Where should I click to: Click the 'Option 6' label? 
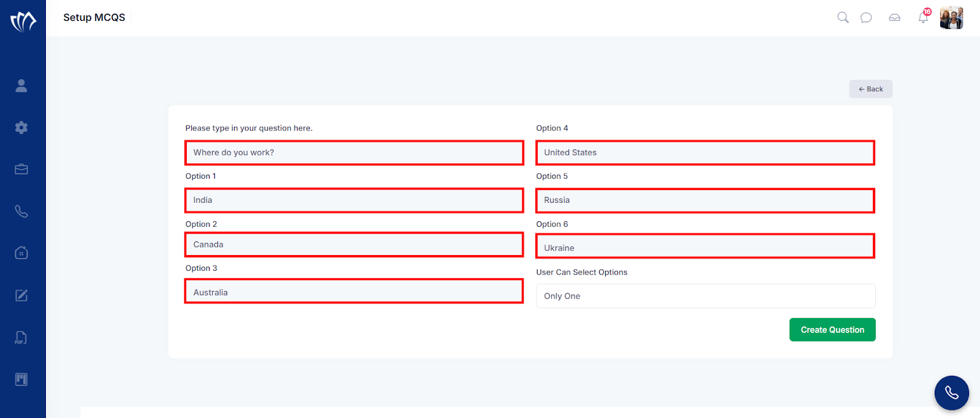click(x=552, y=224)
